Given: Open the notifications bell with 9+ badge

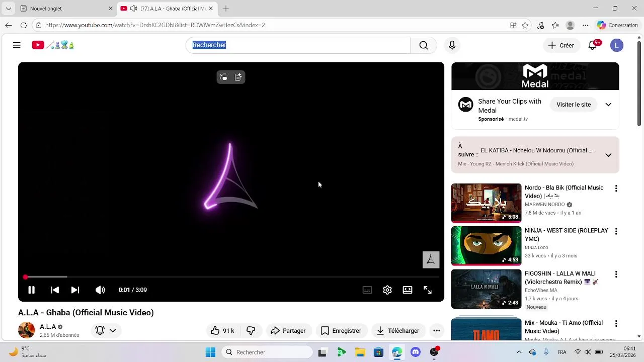Looking at the screenshot, I should point(594,45).
